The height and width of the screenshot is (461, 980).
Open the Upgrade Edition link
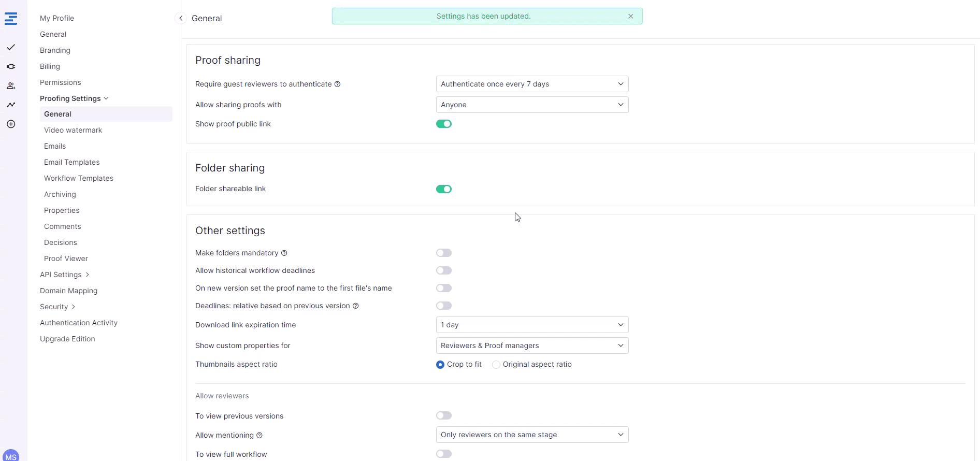(67, 339)
